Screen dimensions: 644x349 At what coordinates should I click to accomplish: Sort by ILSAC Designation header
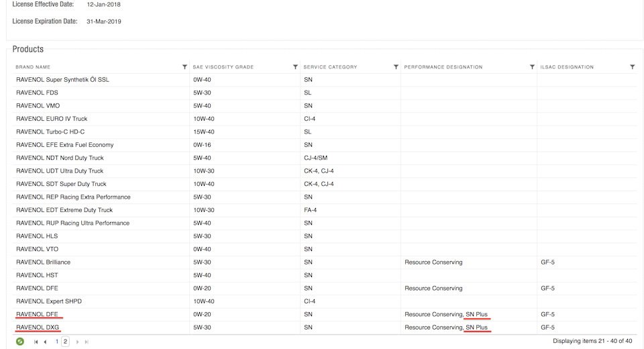[567, 67]
